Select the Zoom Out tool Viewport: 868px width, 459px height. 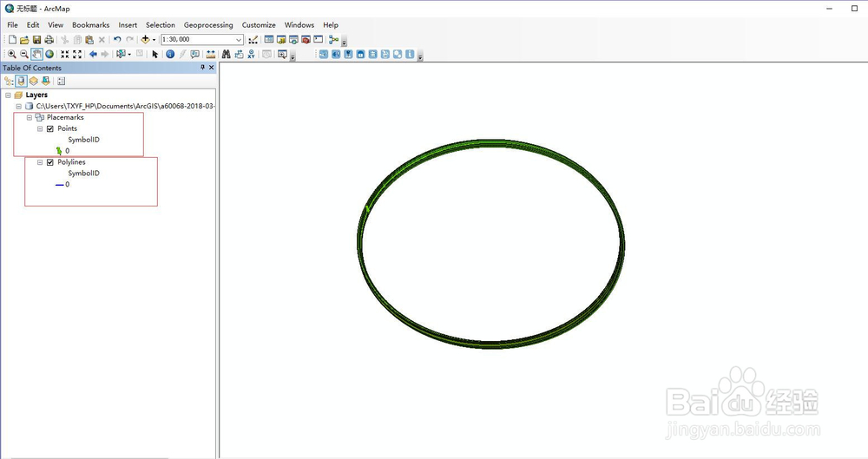pos(23,55)
